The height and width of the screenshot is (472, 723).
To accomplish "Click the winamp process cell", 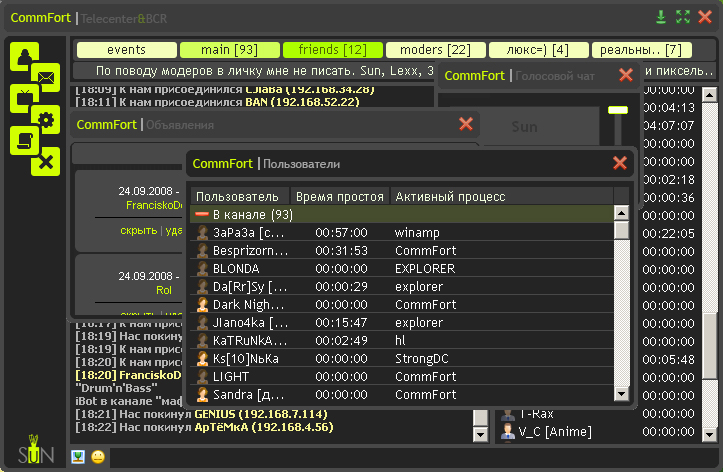I will (417, 233).
